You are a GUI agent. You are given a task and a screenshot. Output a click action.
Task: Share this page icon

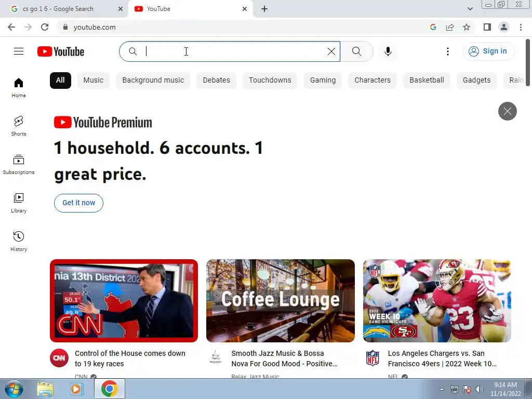tap(450, 27)
